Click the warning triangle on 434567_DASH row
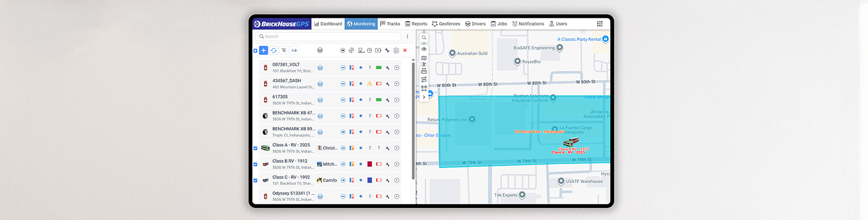Screen dimensions: 868x220 (370, 84)
